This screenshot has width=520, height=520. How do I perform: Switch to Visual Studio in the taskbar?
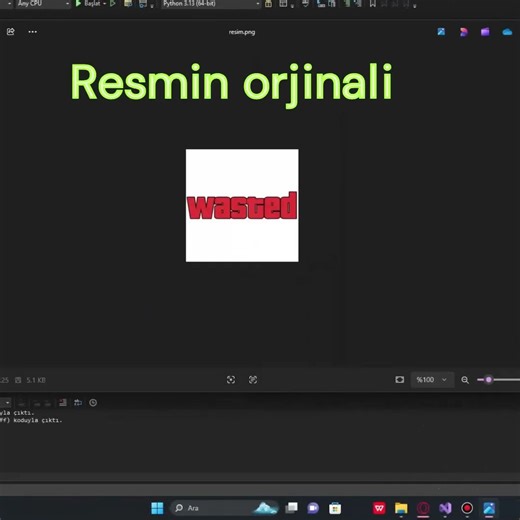[x=445, y=508]
